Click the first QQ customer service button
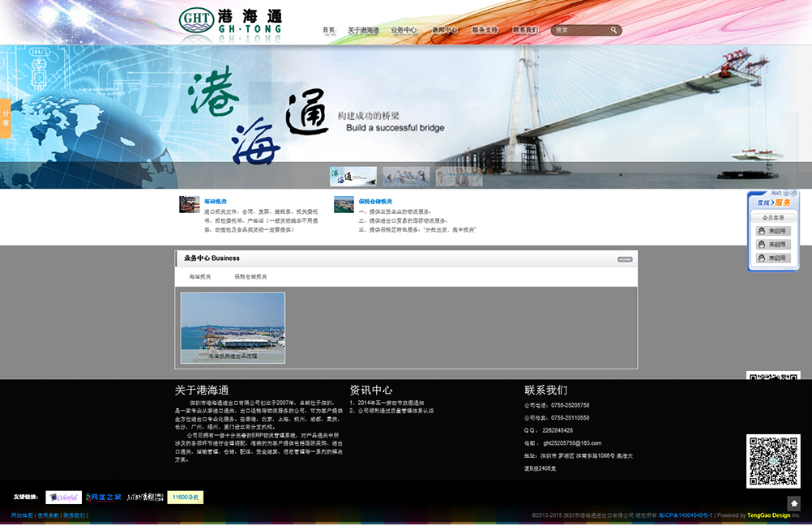 tap(772, 231)
